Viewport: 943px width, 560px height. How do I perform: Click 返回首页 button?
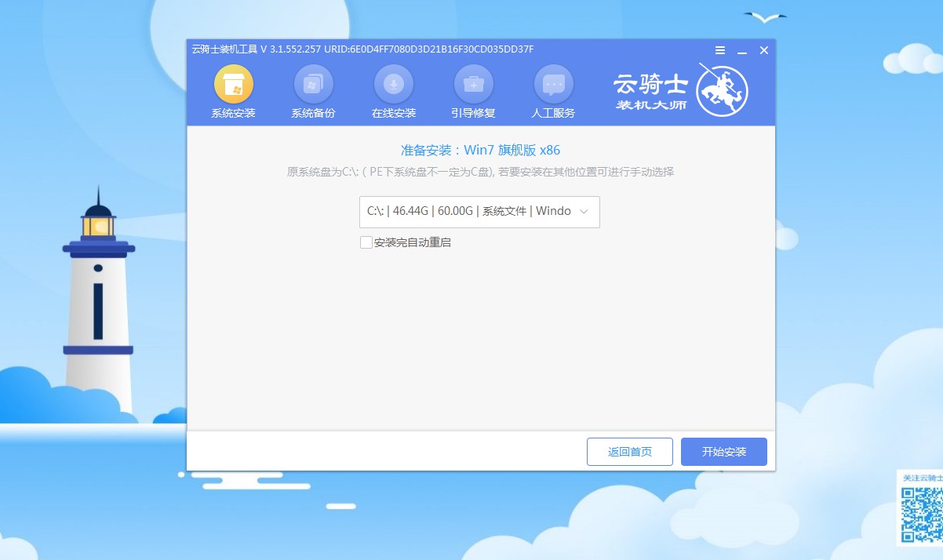(x=630, y=452)
